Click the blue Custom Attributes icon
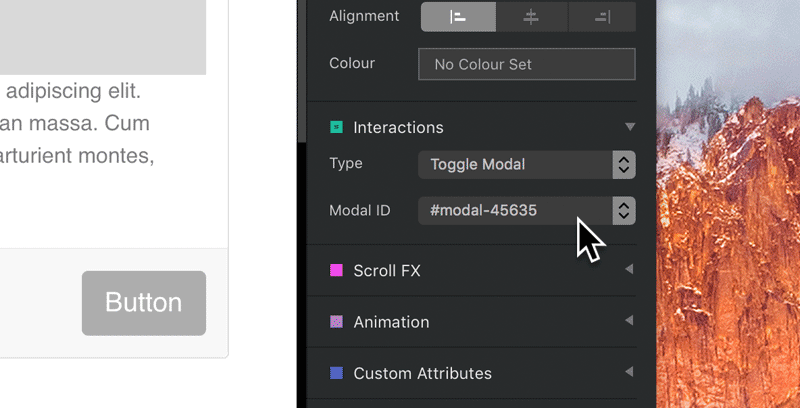 (x=336, y=373)
